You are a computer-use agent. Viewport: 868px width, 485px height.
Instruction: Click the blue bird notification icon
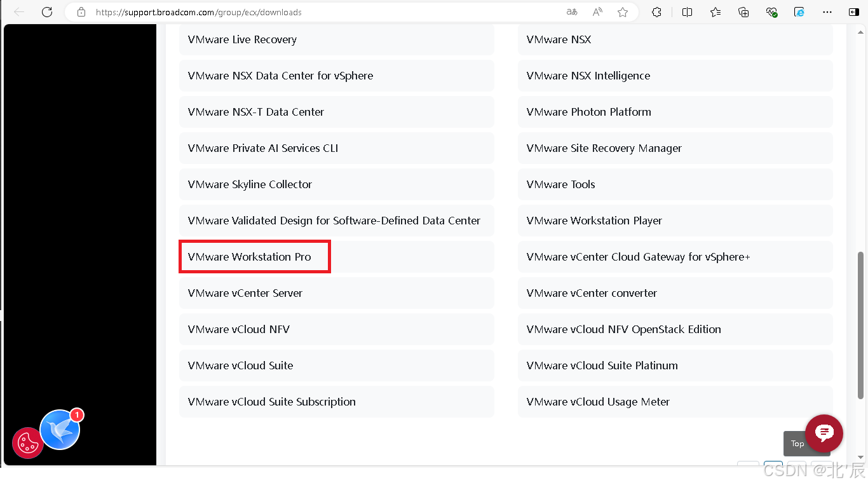tap(60, 430)
